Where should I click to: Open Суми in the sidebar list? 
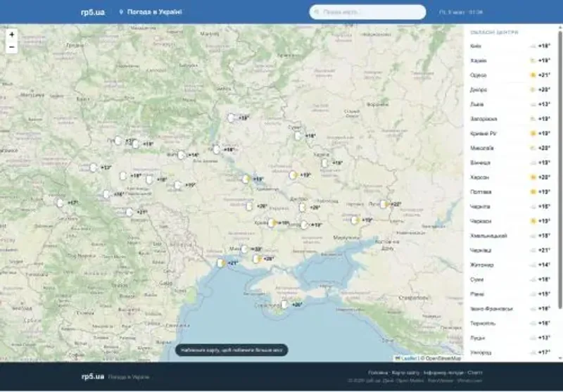510,279
